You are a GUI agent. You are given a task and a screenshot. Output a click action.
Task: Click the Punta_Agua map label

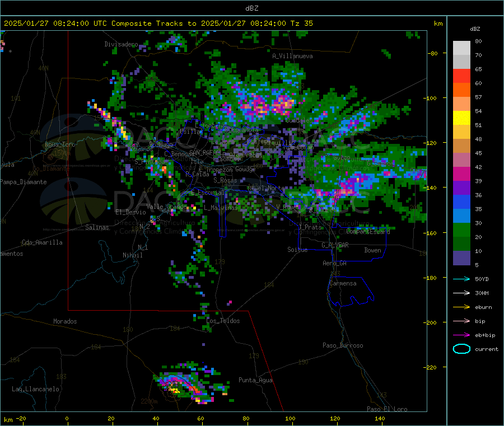pos(255,380)
